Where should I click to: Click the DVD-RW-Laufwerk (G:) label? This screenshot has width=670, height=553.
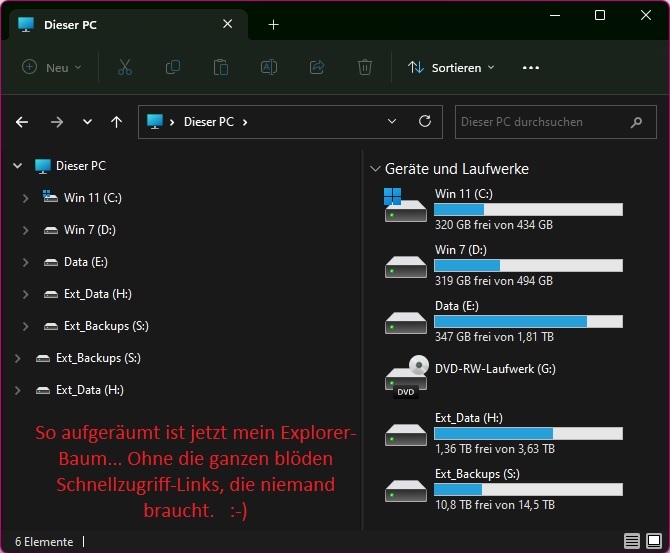click(x=495, y=369)
